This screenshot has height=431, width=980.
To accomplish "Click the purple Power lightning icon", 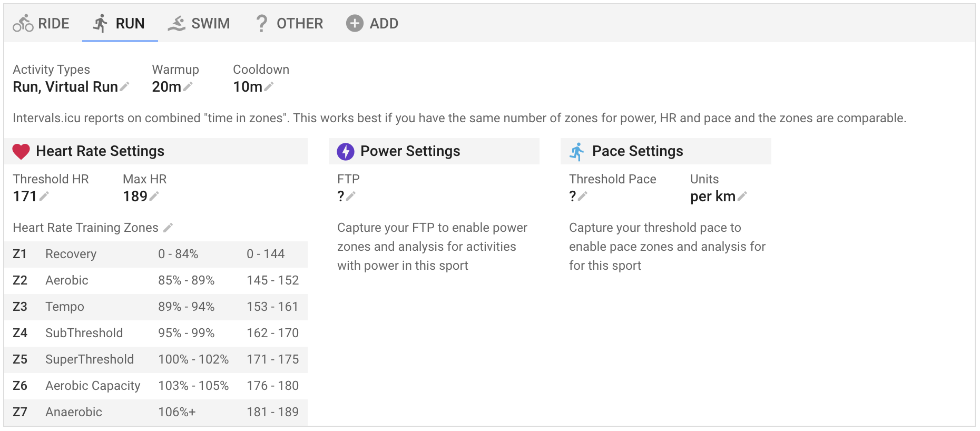I will tap(346, 152).
